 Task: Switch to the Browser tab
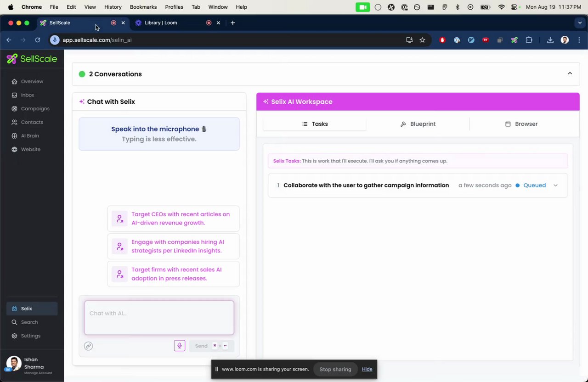click(521, 124)
